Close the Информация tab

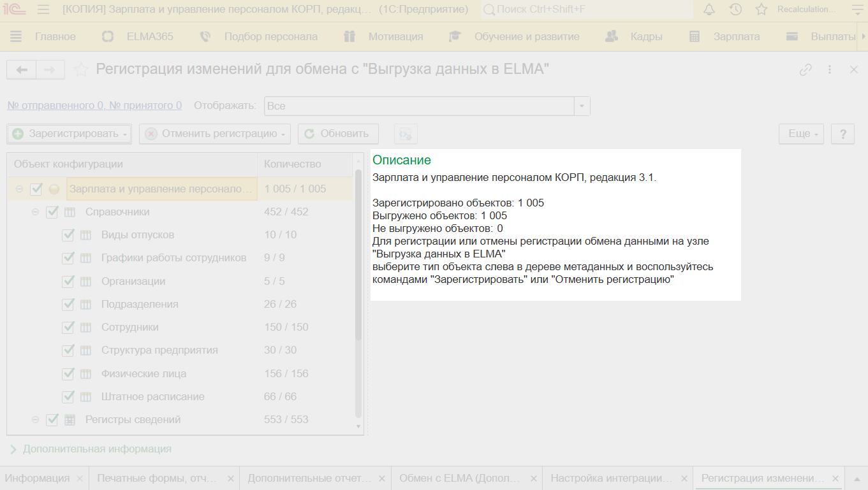point(80,479)
